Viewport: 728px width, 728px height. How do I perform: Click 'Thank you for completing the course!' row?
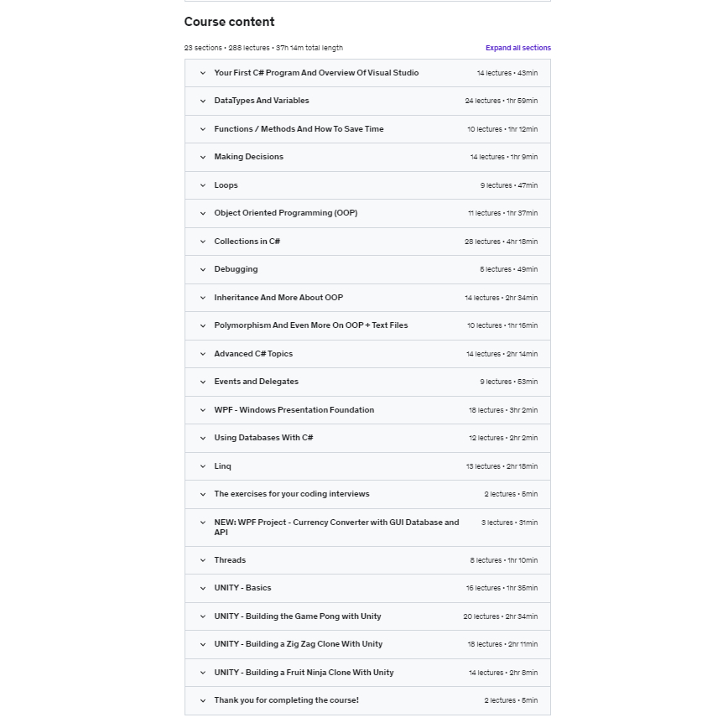tap(286, 700)
